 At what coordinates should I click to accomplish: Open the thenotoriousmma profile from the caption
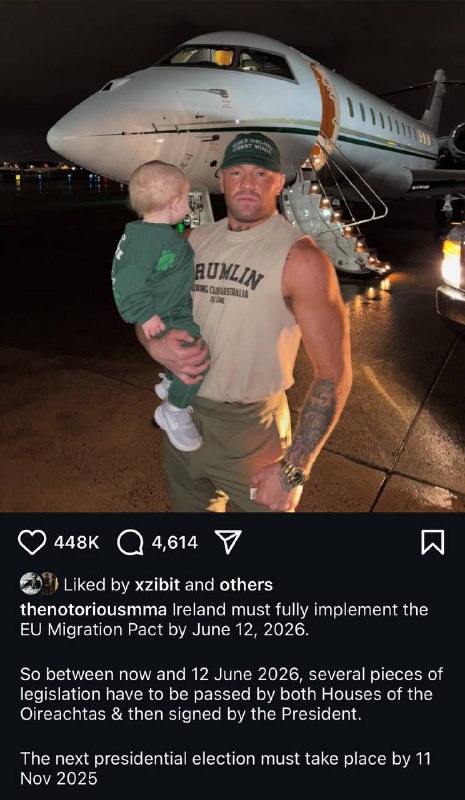[x=93, y=610]
